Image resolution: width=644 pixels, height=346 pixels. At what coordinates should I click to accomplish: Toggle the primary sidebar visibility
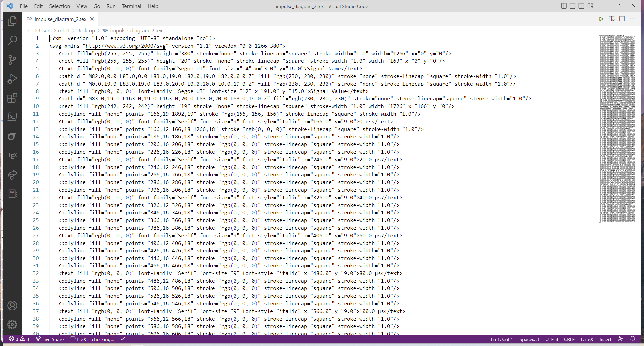point(563,6)
